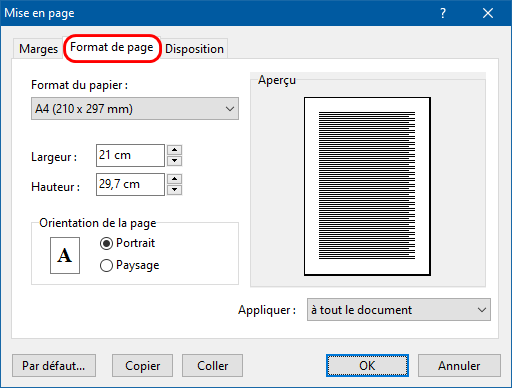Click into the Largeur input field
512x388 pixels.
(x=130, y=155)
